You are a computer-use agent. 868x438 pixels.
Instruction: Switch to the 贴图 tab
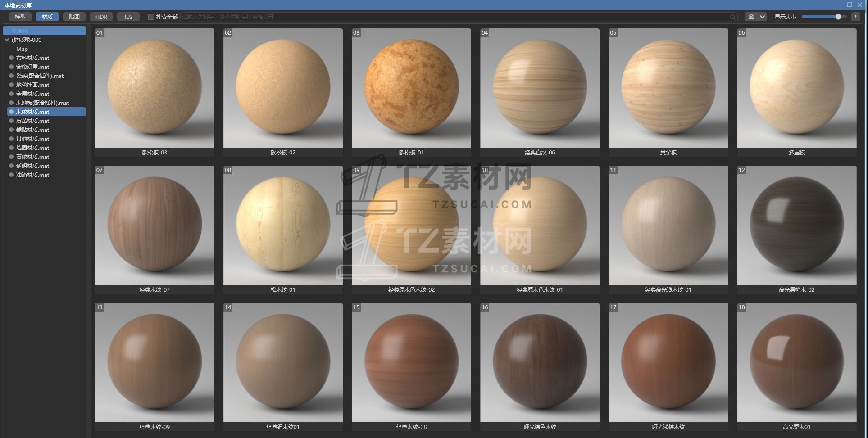(x=74, y=17)
